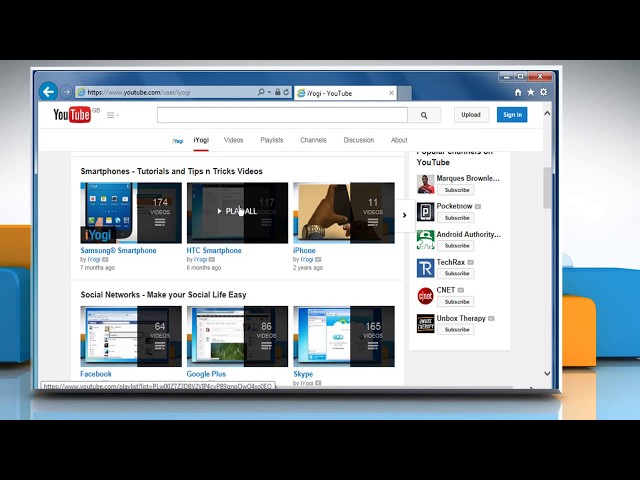Switch to the Discussion tab
The image size is (640, 480).
point(359,140)
